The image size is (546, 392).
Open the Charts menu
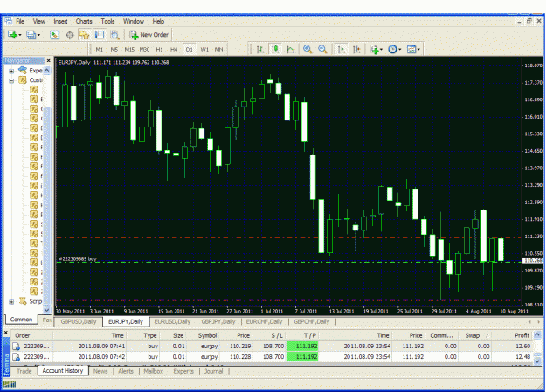click(84, 21)
